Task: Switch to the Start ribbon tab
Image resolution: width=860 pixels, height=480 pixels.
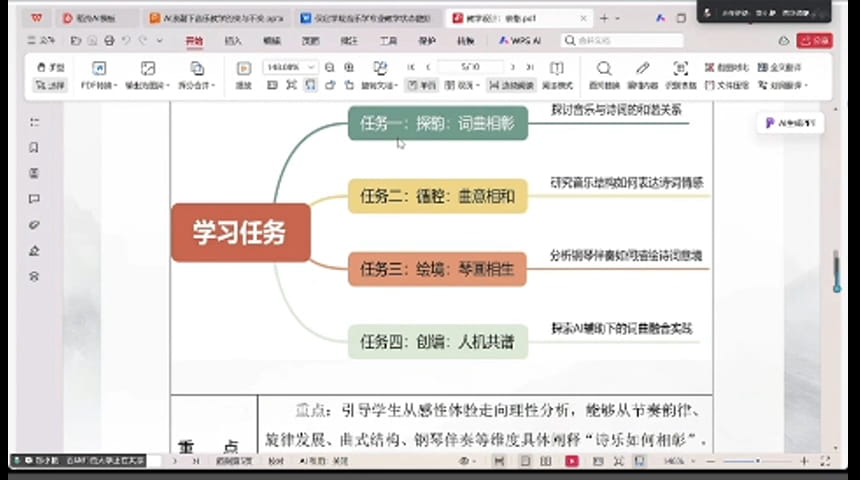Action: (194, 41)
